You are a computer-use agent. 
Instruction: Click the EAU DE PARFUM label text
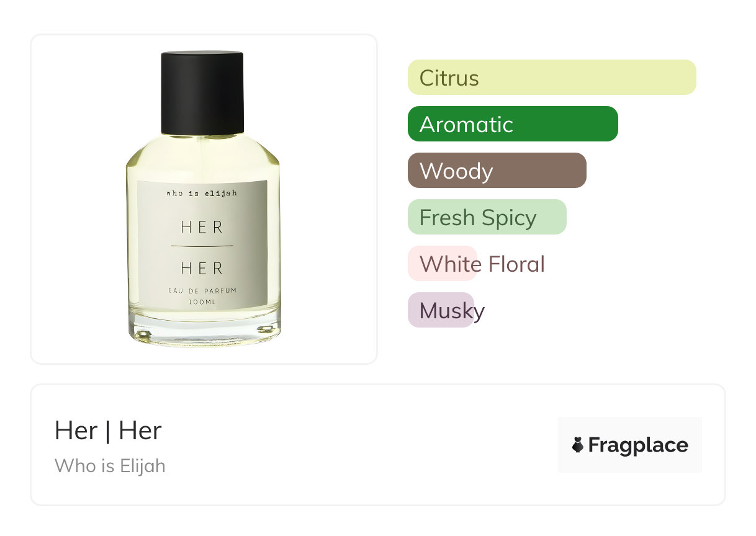tap(202, 290)
